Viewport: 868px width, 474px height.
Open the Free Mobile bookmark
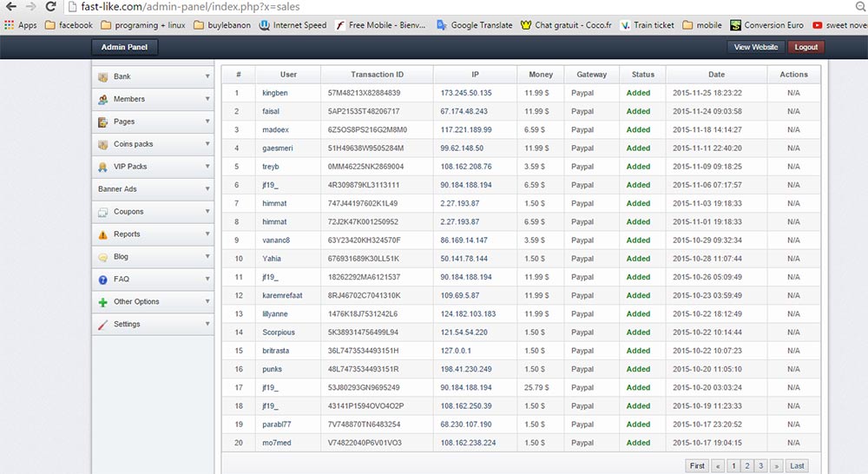[x=381, y=25]
